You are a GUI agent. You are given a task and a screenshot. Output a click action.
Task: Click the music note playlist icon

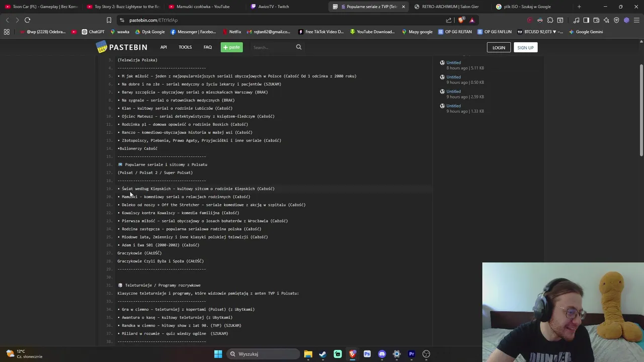tap(576, 20)
